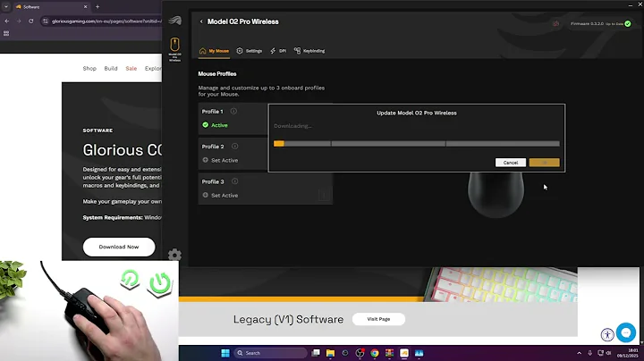
Task: Open Glorious Core settings gear icon
Action: 174,256
